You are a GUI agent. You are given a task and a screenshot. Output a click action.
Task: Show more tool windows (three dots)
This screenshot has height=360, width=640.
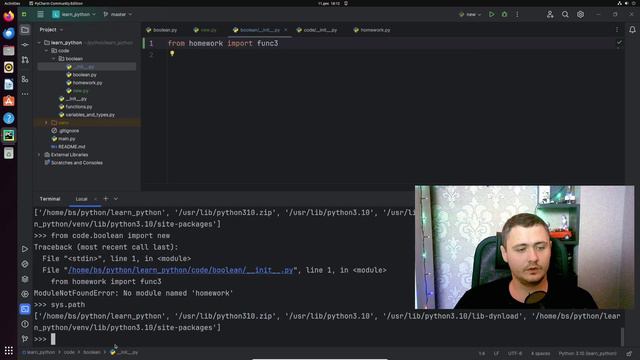click(25, 94)
